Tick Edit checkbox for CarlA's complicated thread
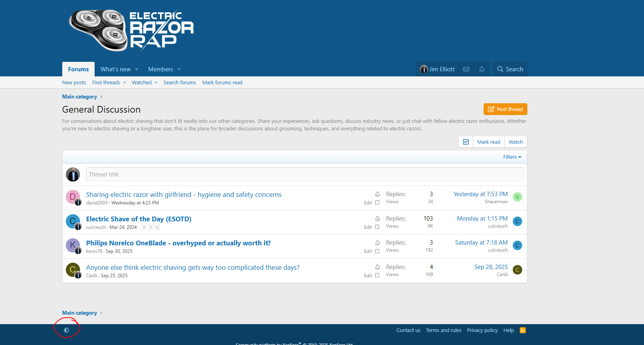 click(377, 276)
